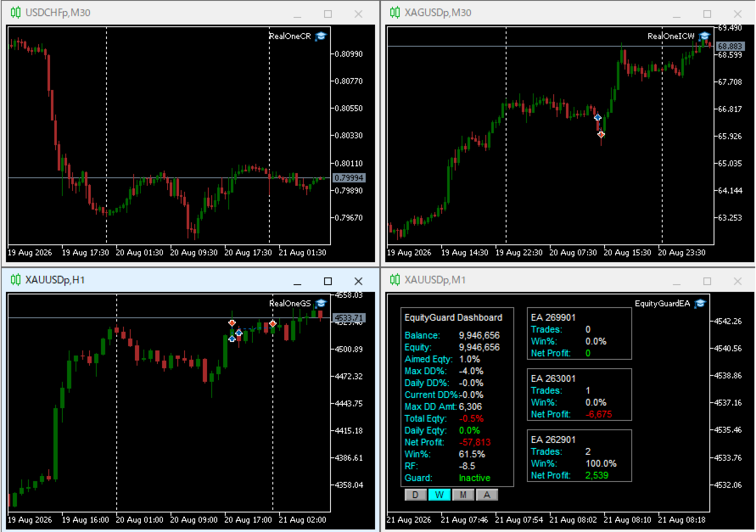
Task: Click the XAGUSDp chart window candlestick icon
Action: [x=395, y=13]
